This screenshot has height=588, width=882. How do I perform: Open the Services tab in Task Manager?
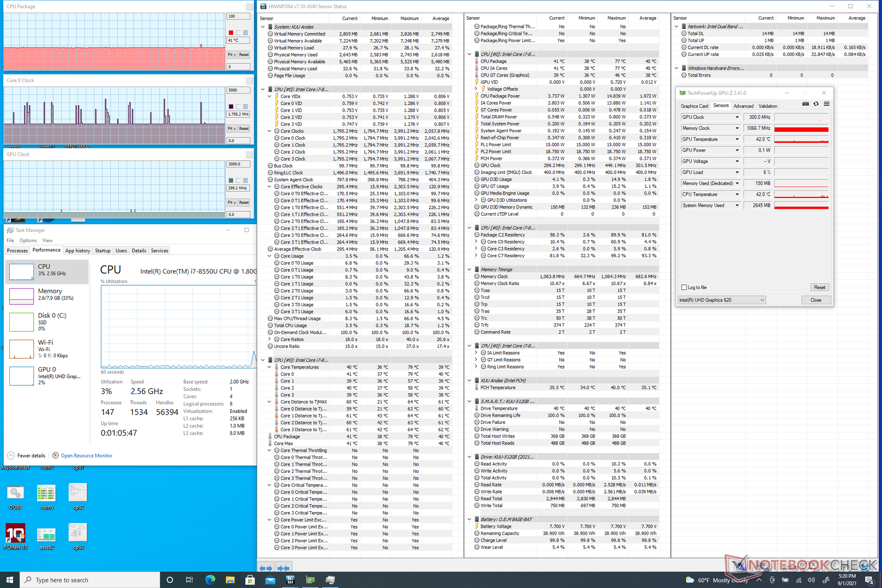click(159, 250)
